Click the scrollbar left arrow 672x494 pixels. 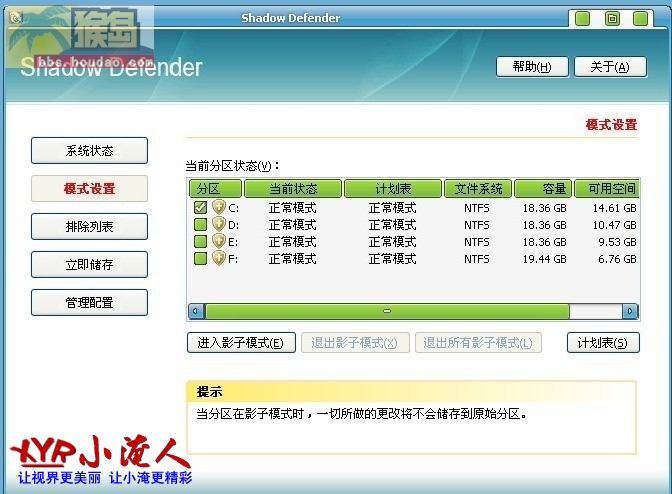[x=196, y=311]
